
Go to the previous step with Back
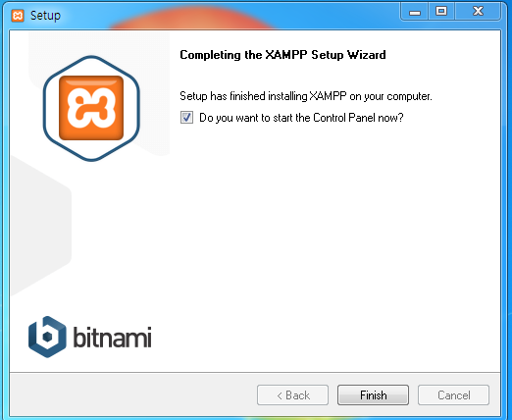292,395
